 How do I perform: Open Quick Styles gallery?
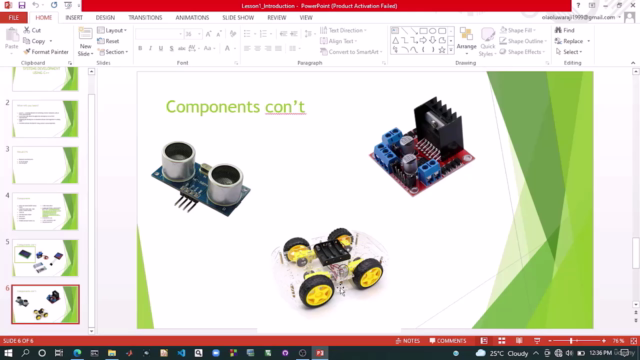coord(487,42)
